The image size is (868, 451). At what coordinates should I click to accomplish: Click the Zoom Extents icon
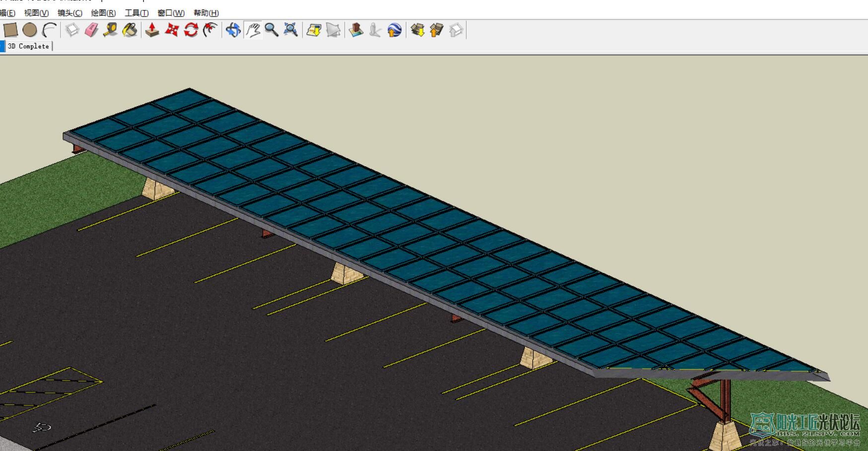click(x=291, y=30)
